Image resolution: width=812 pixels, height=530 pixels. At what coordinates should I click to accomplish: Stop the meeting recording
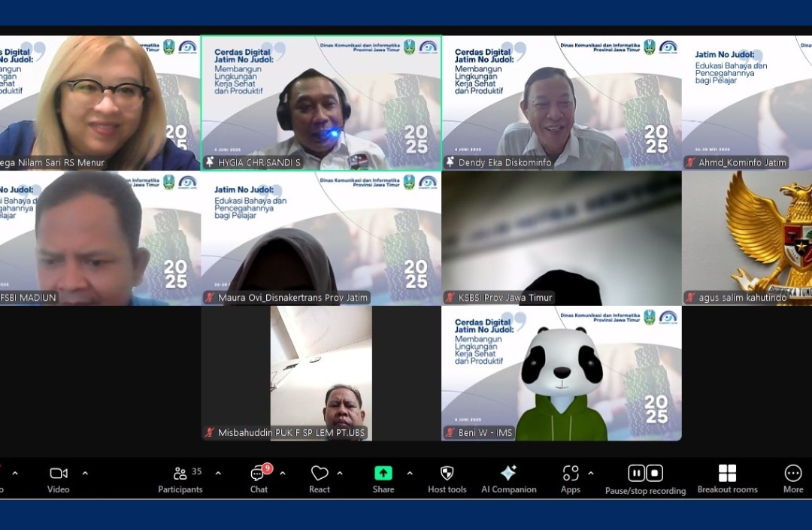(654, 473)
